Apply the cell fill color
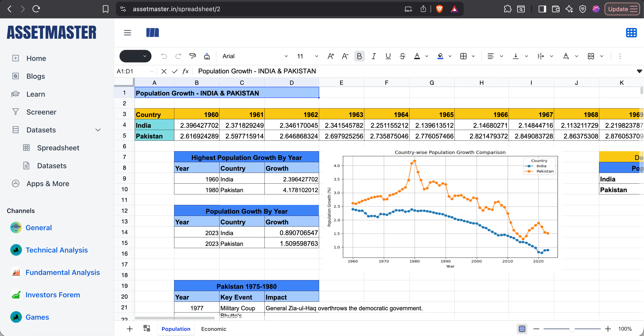 click(x=440, y=56)
